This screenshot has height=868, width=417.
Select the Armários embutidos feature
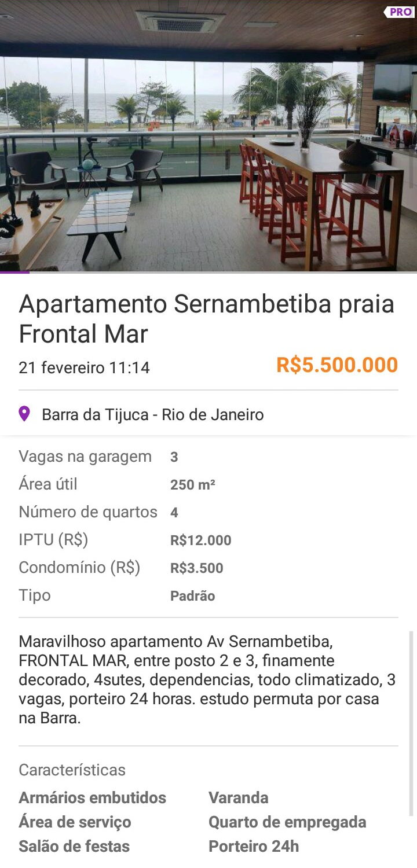pyautogui.click(x=92, y=797)
